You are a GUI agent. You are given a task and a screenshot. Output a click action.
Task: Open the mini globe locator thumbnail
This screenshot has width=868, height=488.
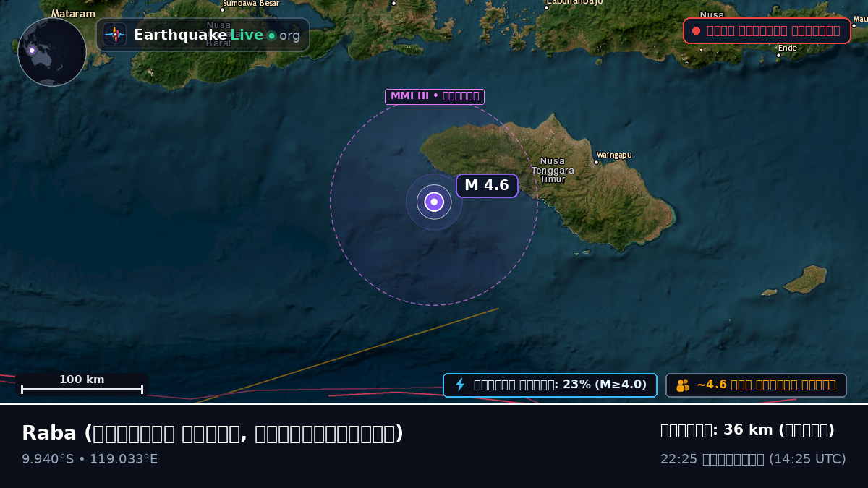52,52
